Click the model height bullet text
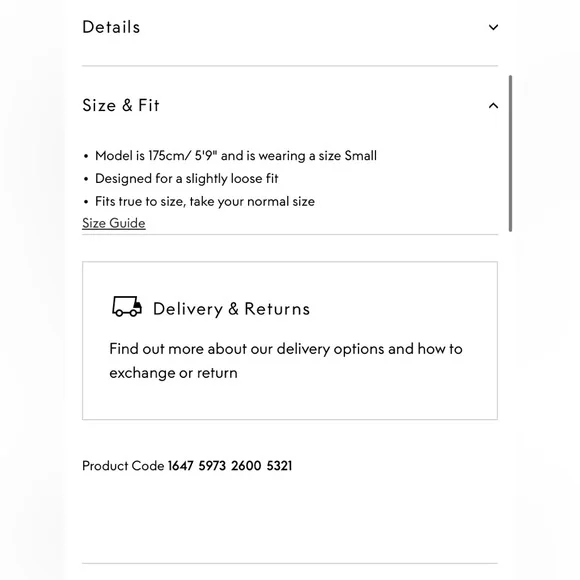The image size is (580, 580). tap(236, 156)
